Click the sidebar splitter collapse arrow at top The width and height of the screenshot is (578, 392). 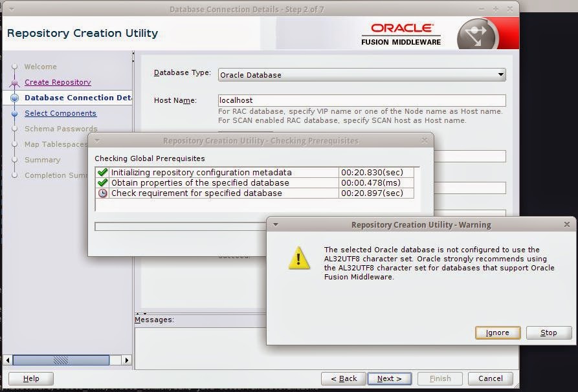pyautogui.click(x=133, y=54)
